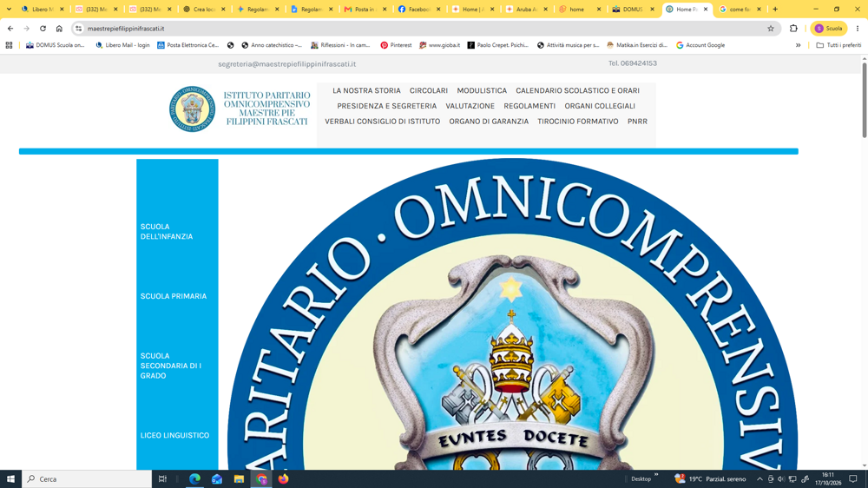
Task: Close the active Home Pa tab
Action: [x=705, y=9]
